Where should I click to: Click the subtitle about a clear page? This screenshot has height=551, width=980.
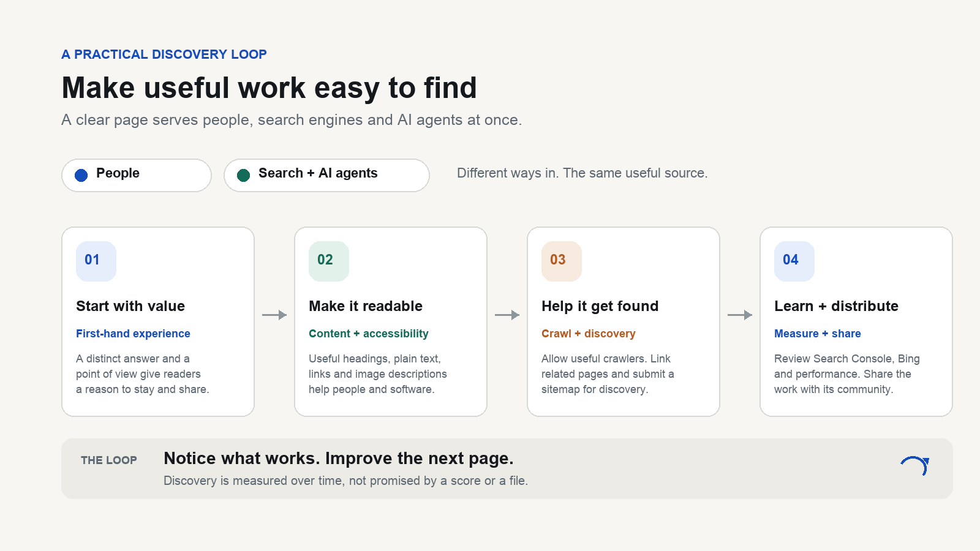pos(292,120)
